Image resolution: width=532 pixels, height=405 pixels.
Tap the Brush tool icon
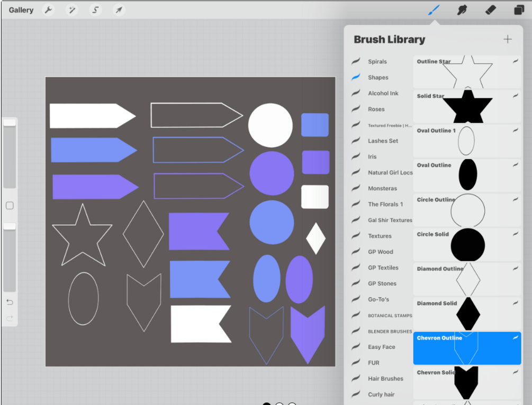(x=434, y=10)
